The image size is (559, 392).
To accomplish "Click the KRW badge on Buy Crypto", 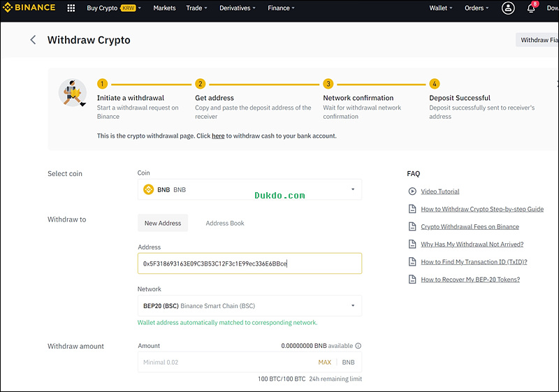I will tap(128, 8).
